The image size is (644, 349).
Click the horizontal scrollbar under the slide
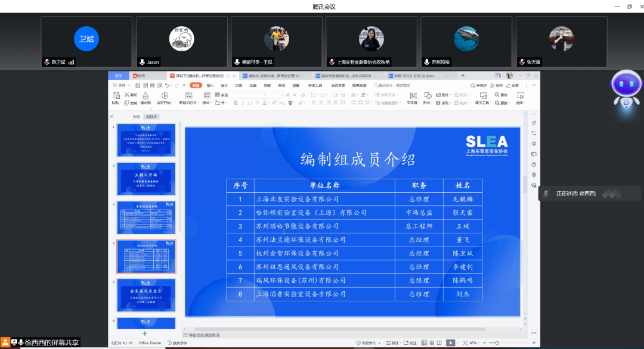coord(340,329)
